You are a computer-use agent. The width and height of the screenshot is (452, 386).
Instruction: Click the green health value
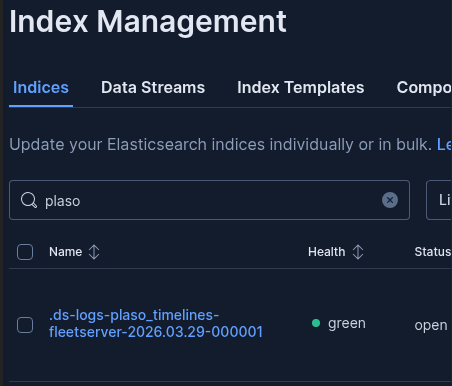point(347,323)
